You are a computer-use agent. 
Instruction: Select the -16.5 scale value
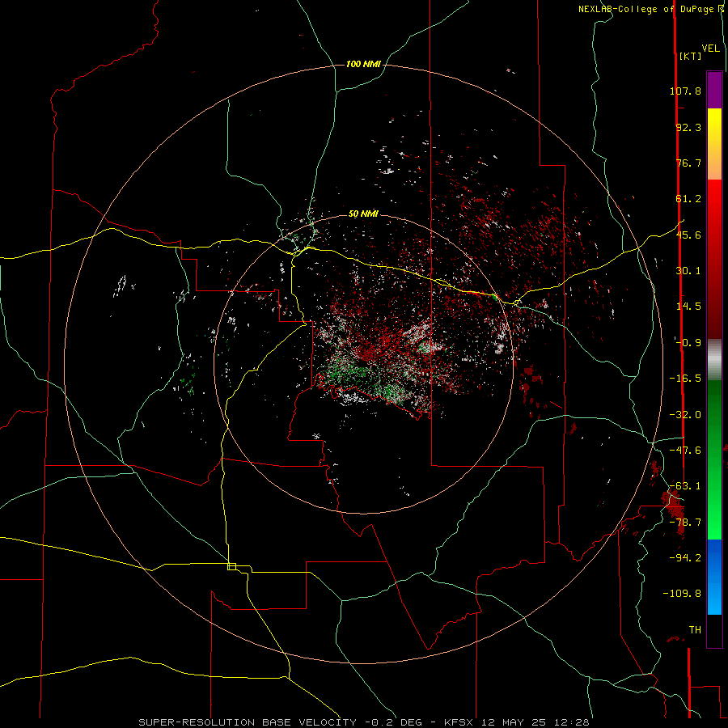click(685, 379)
